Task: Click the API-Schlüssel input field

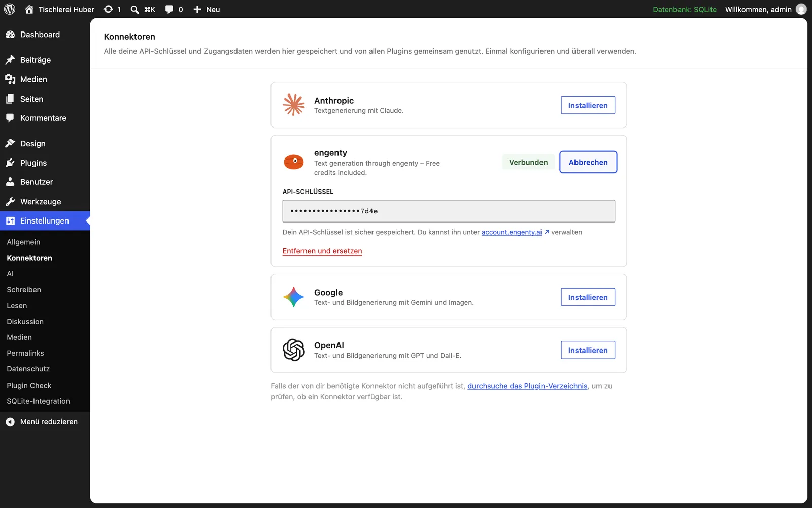Action: click(449, 211)
